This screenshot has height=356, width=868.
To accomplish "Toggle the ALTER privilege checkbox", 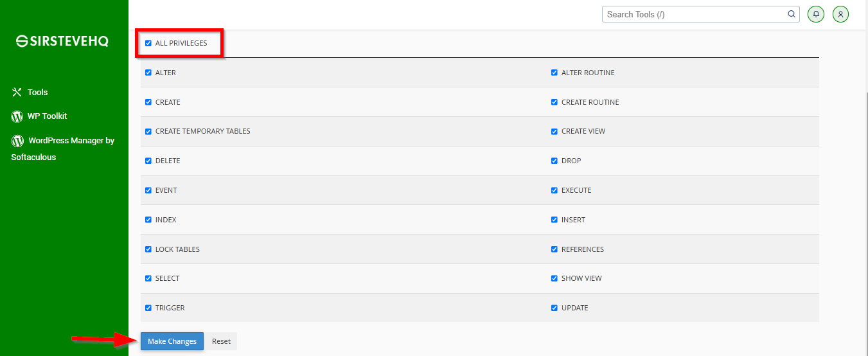I will pyautogui.click(x=148, y=73).
